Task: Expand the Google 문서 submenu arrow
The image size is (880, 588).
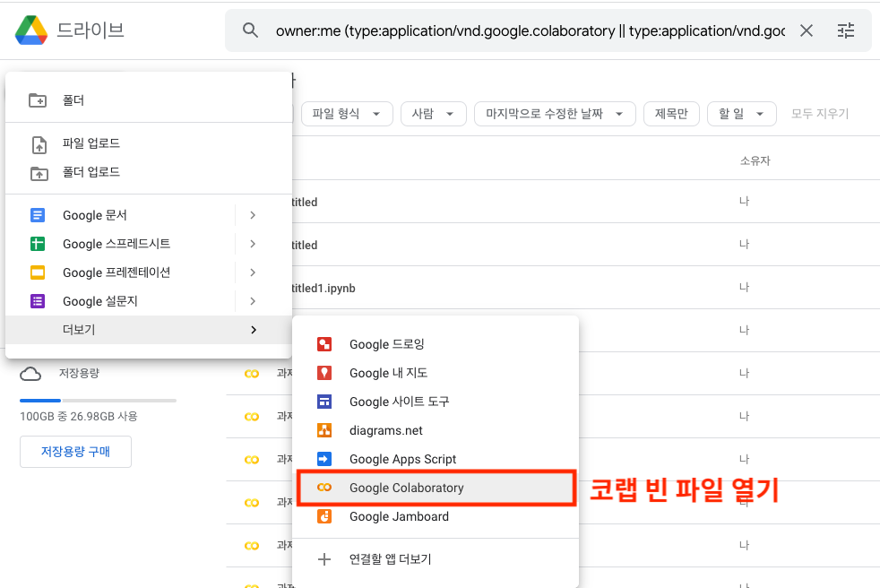Action: pos(253,215)
